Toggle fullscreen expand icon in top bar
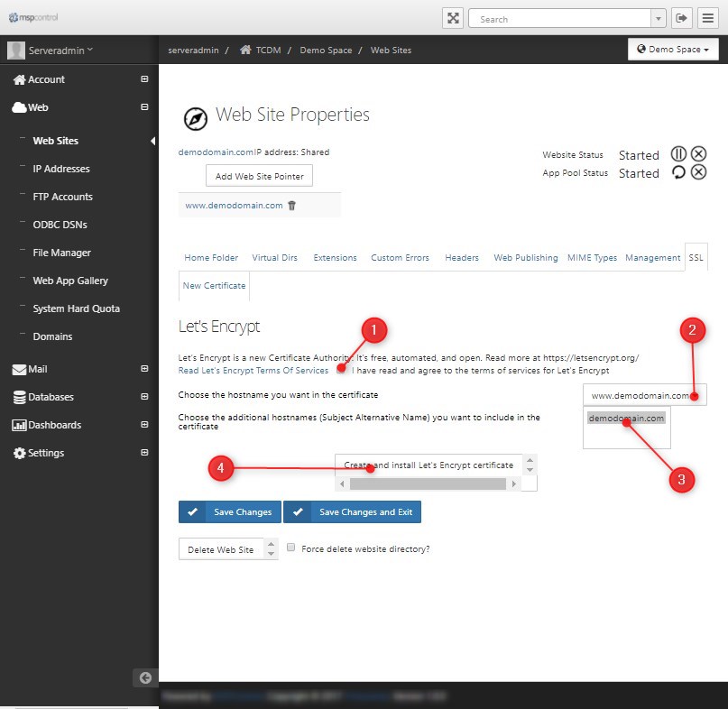The width and height of the screenshot is (728, 709). [x=453, y=18]
